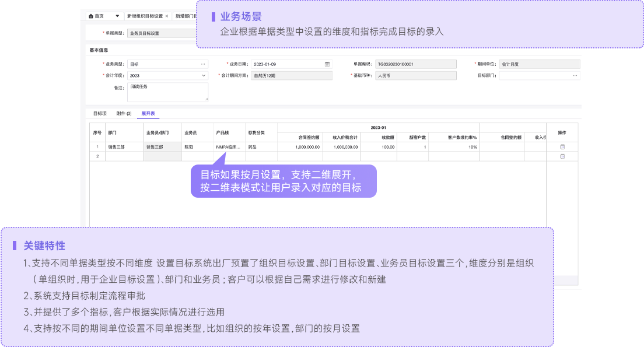The image size is (644, 347).
Task: Open the 目标部门 lookup ellipsis icon
Action: [x=575, y=75]
